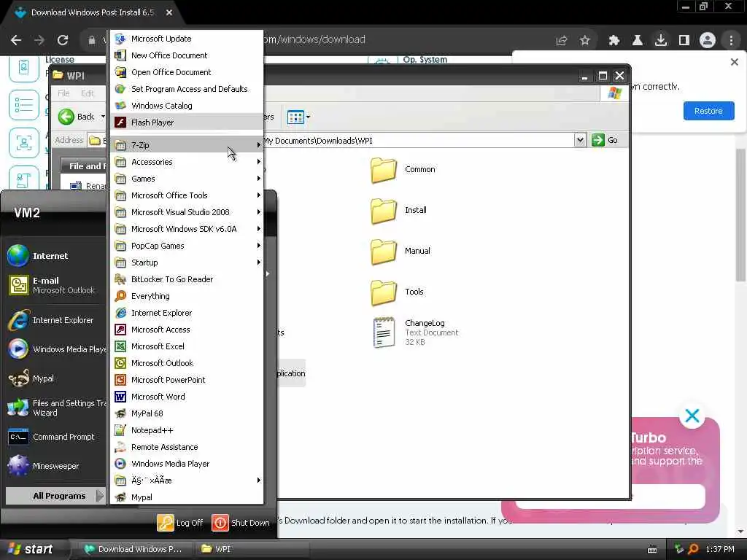Close the Turbo advertisement banner
747x560 pixels.
pos(692,416)
